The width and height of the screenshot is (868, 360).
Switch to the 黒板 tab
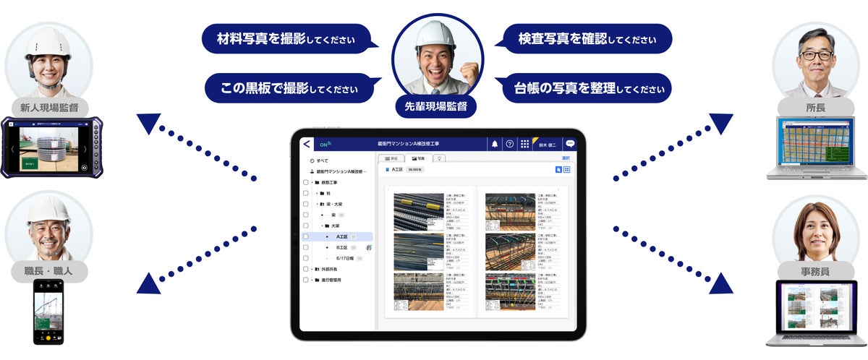391,158
